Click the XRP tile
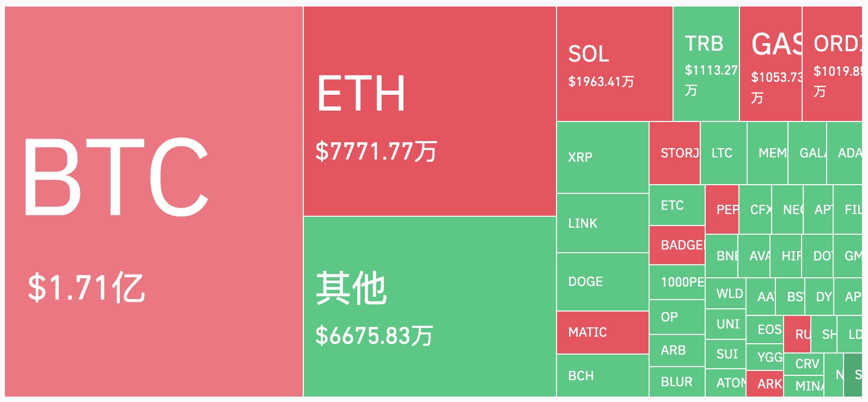The image size is (868, 402). point(602,157)
